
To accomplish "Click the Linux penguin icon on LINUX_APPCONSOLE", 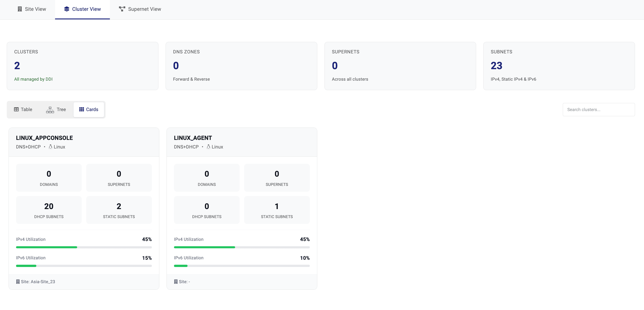I will pos(50,147).
